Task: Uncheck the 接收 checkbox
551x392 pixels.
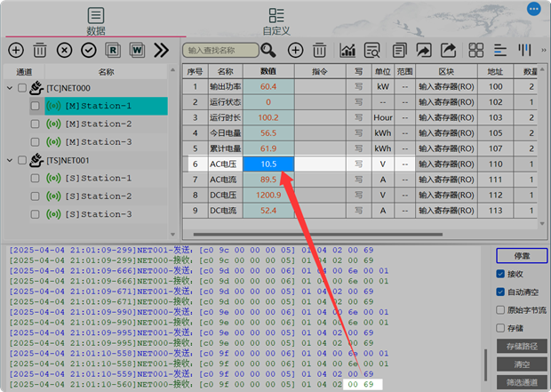Action: 500,274
